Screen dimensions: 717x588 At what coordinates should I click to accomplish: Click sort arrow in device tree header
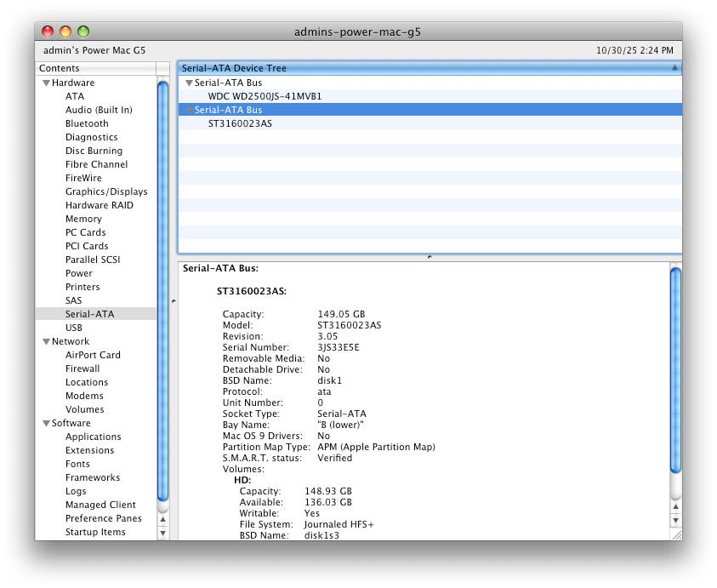pos(674,68)
